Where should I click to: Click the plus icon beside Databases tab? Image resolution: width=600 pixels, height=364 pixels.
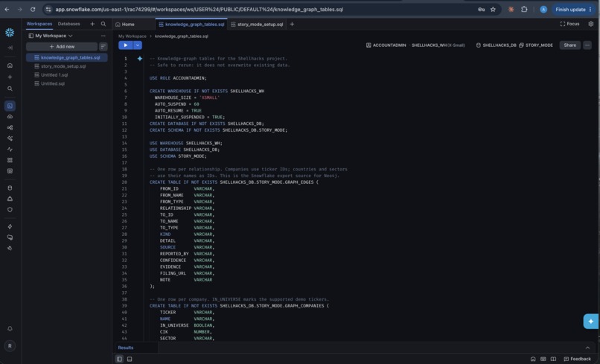pyautogui.click(x=92, y=24)
